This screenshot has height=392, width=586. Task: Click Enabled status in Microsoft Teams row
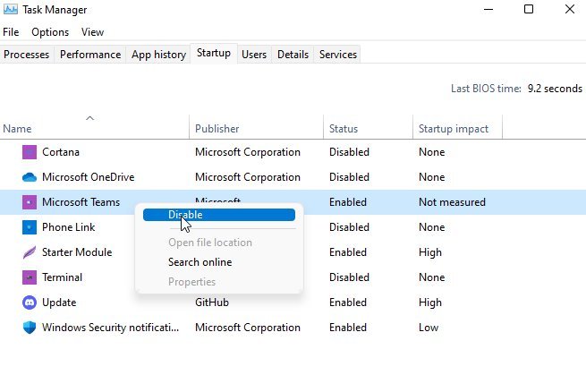coord(348,202)
